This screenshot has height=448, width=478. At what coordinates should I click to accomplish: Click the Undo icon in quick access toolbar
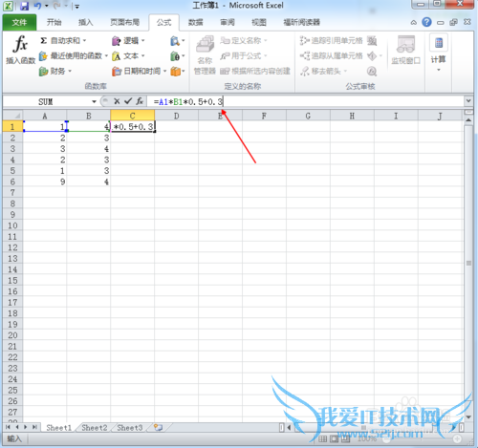coord(37,6)
